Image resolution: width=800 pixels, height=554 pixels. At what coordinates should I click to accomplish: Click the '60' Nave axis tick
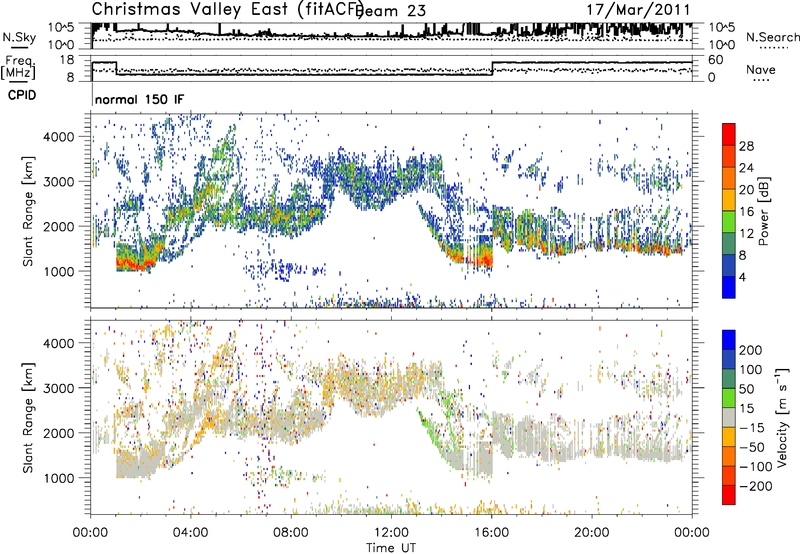click(x=716, y=60)
